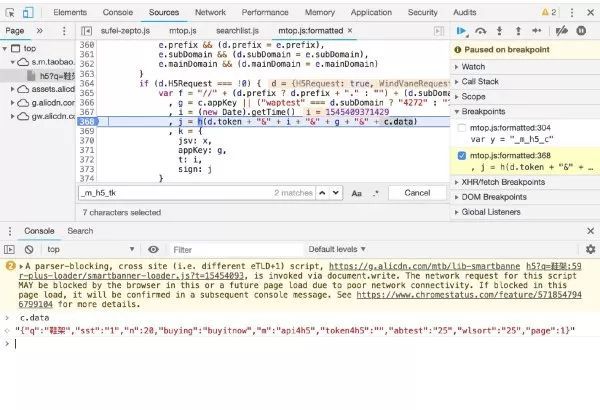Step over next function call

[481, 31]
